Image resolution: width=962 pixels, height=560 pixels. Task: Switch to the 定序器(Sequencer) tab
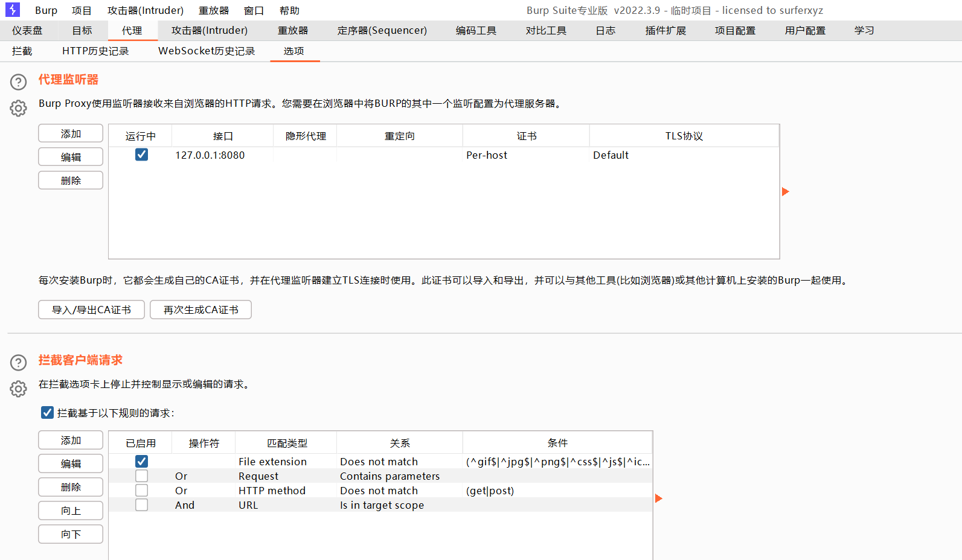[x=382, y=30]
